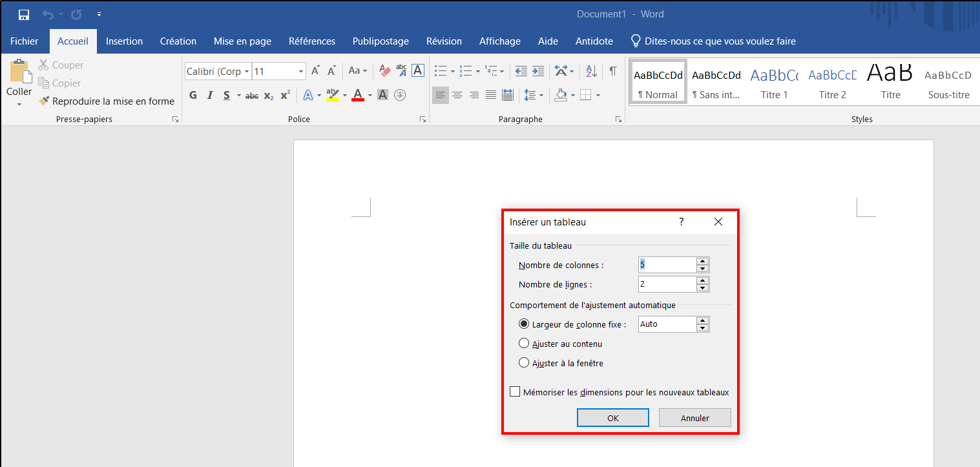
Task: Open the bullet list dropdown arrow
Action: click(453, 72)
